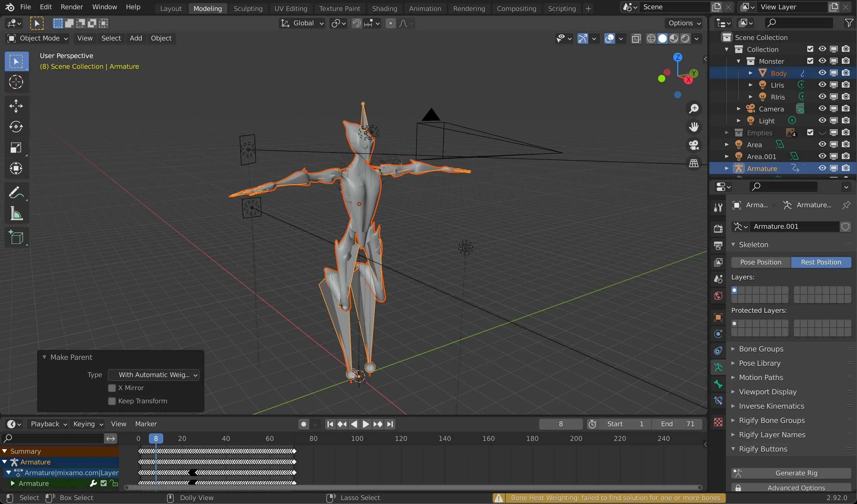This screenshot has height=504, width=857.
Task: Toggle camera view with the camera icon
Action: click(x=694, y=145)
